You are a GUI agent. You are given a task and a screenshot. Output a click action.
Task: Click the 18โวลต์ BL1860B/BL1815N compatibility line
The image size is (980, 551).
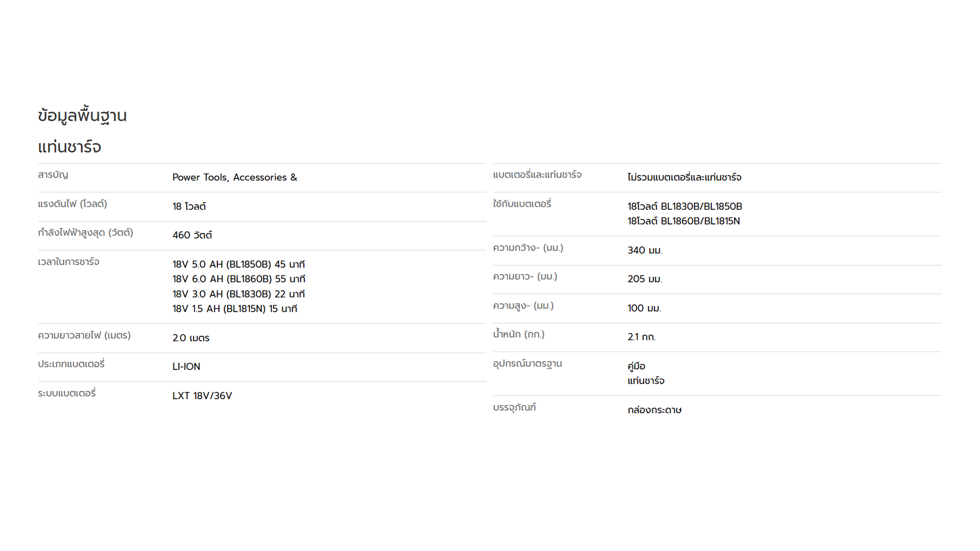tap(683, 221)
